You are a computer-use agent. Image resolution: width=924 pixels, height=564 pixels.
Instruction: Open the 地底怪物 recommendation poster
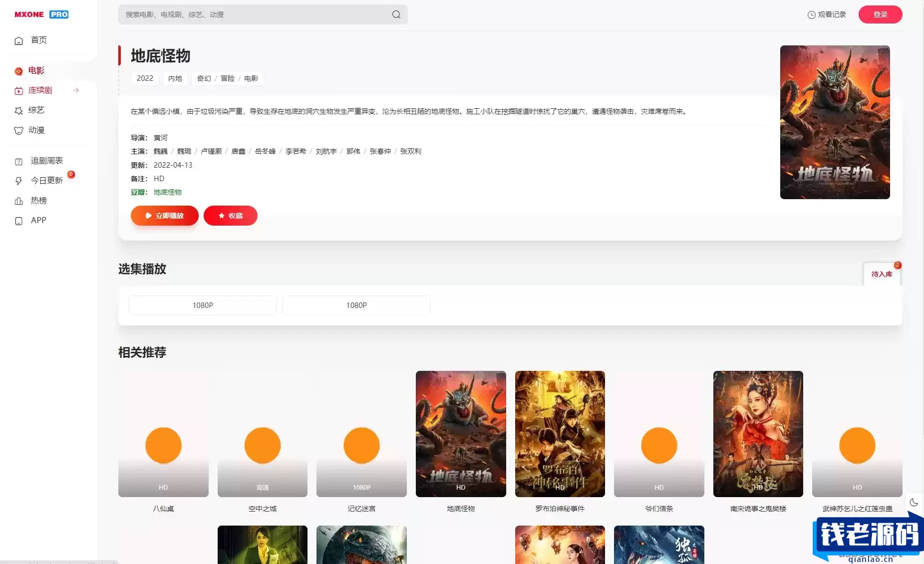461,434
